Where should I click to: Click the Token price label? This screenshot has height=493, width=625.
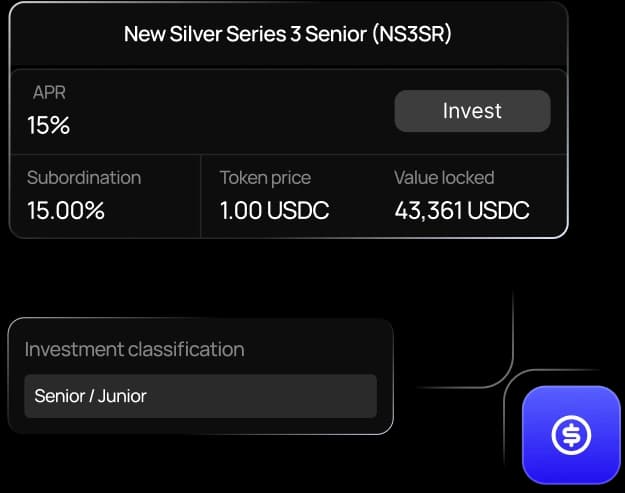coord(265,178)
